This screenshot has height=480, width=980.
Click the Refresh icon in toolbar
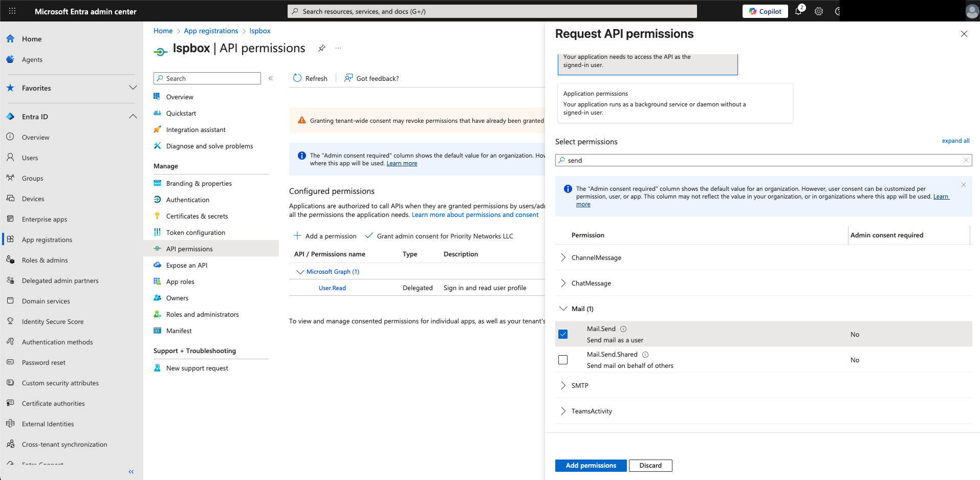pyautogui.click(x=297, y=78)
